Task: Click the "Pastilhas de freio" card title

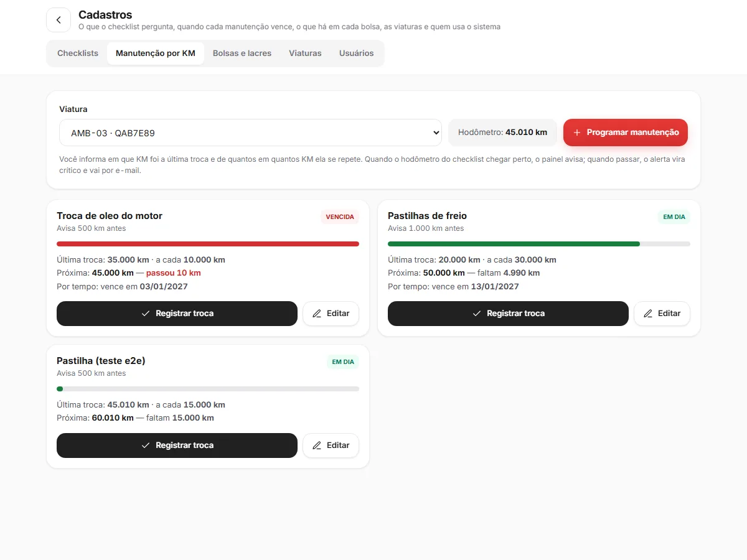Action: 427,216
